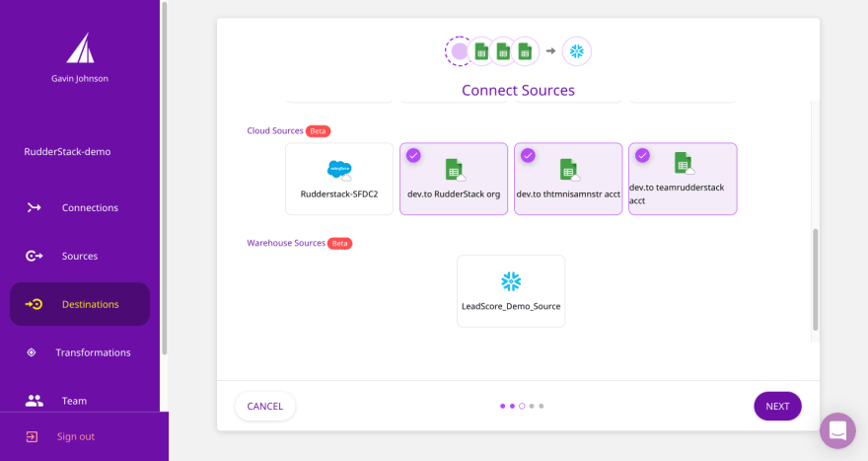Toggle the dev.to teamrudderstack acct checkmark
This screenshot has height=461, width=868.
point(642,155)
